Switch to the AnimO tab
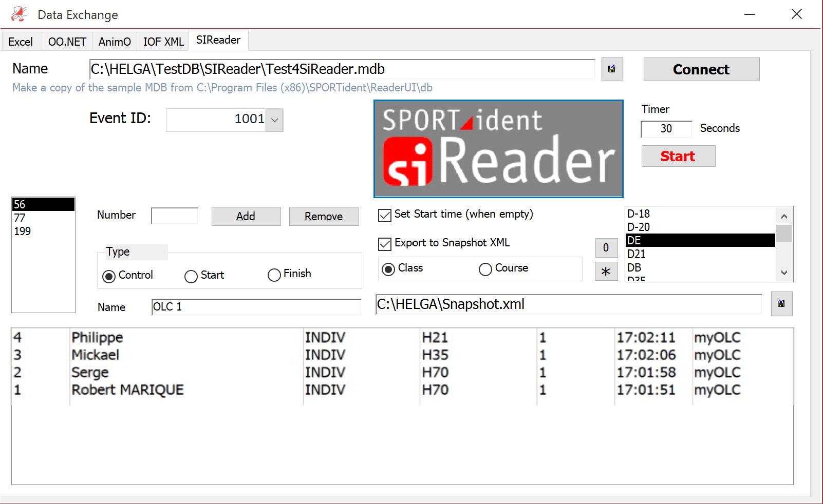The image size is (823, 504). click(x=115, y=42)
